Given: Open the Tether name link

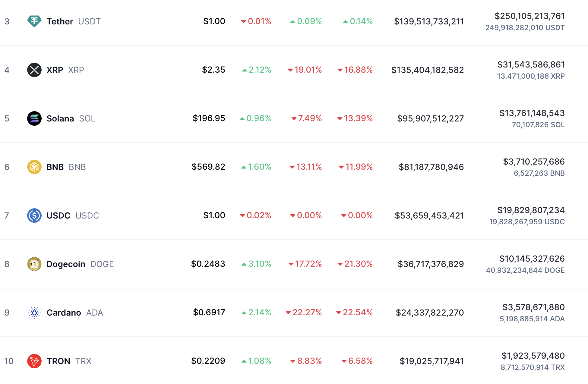Looking at the screenshot, I should [60, 21].
